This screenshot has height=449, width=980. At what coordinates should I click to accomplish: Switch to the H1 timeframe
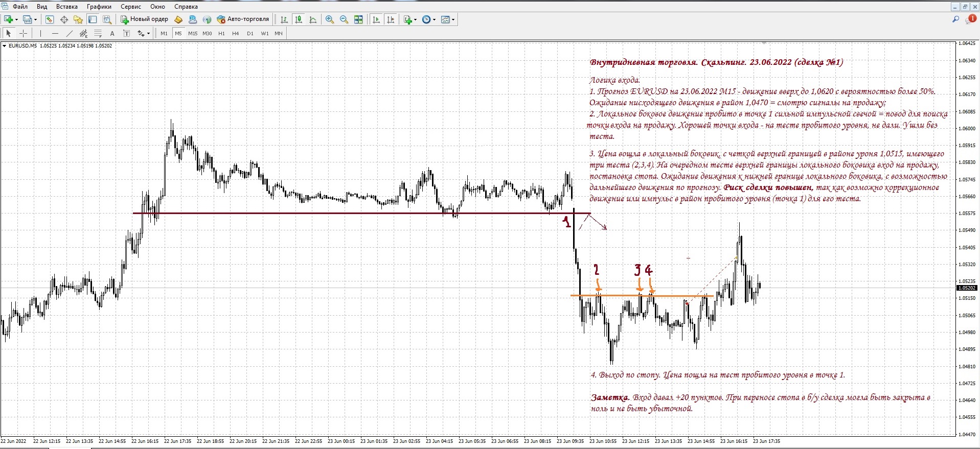221,33
